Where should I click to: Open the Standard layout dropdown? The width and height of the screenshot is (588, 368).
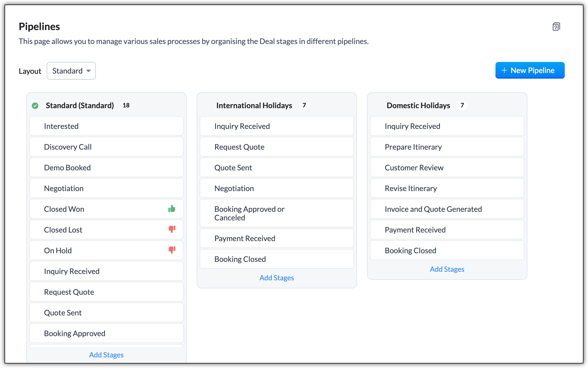tap(68, 71)
